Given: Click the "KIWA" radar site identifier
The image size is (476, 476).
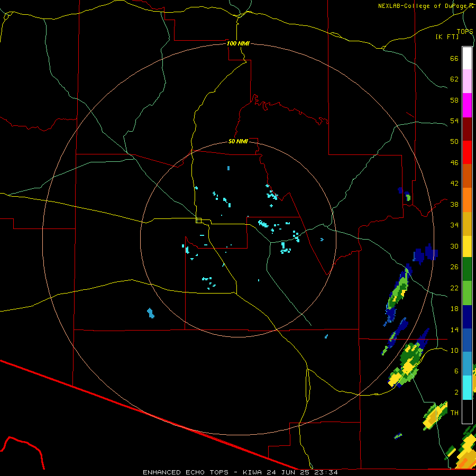Looking at the screenshot, I should pyautogui.click(x=253, y=472).
